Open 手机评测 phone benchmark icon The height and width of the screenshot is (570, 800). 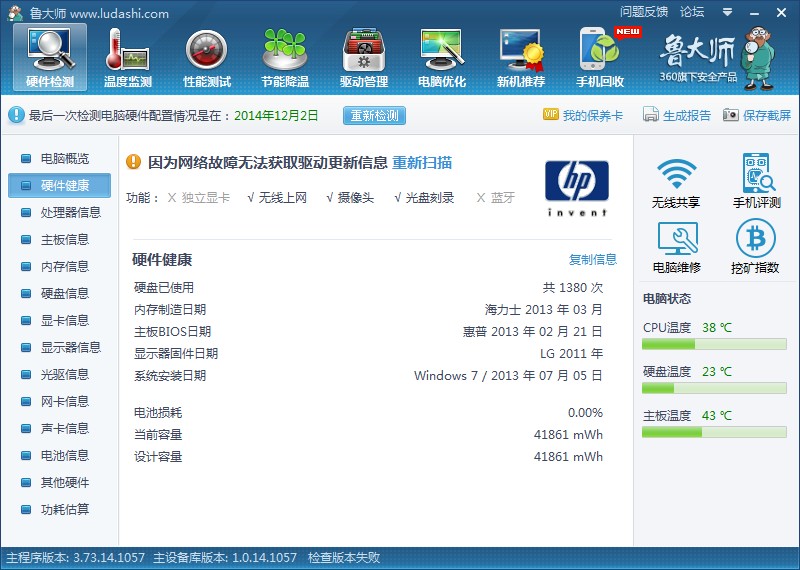[756, 182]
